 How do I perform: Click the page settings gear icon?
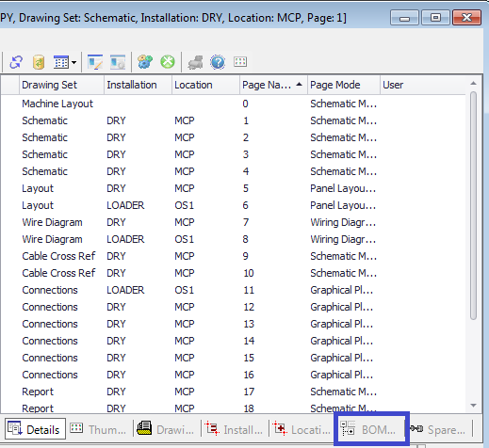coord(118,62)
